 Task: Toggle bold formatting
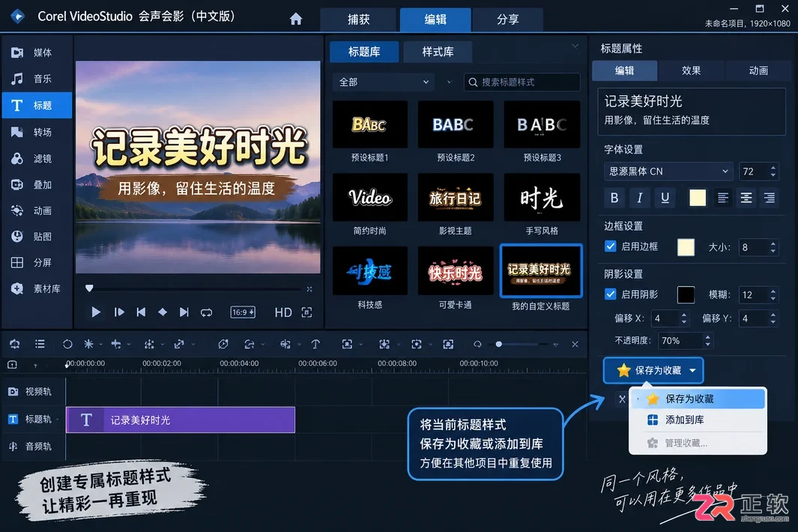coord(614,198)
